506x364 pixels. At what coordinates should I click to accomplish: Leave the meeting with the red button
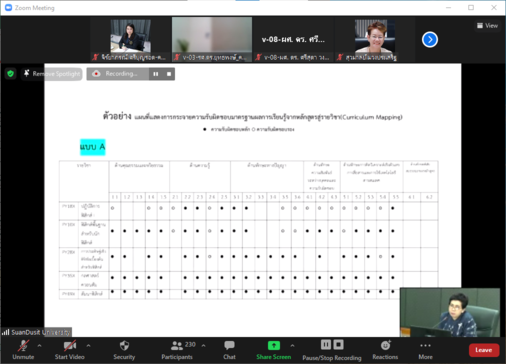pos(484,350)
